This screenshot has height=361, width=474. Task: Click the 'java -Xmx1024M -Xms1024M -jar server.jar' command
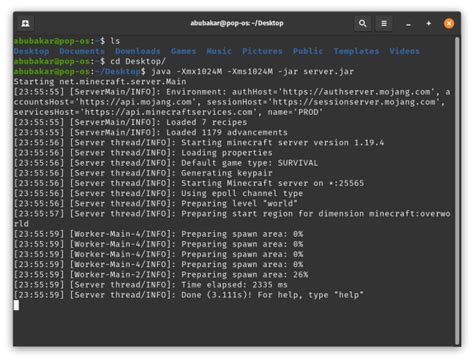pos(252,71)
